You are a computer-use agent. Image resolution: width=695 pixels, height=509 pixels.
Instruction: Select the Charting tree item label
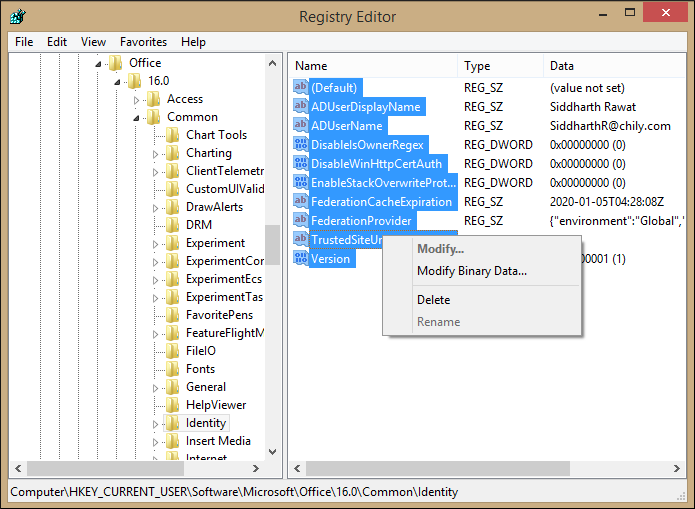click(x=209, y=153)
